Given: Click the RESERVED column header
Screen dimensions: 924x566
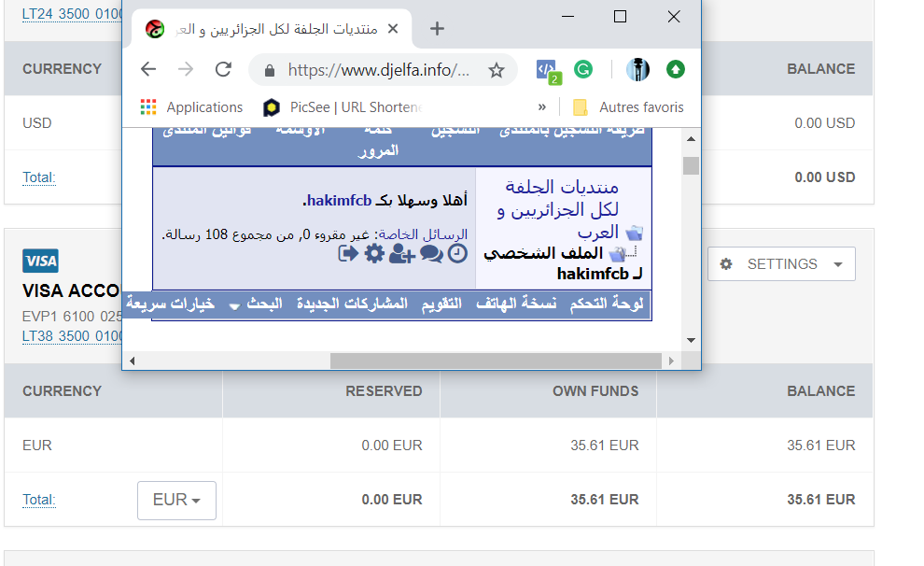Looking at the screenshot, I should [x=384, y=391].
